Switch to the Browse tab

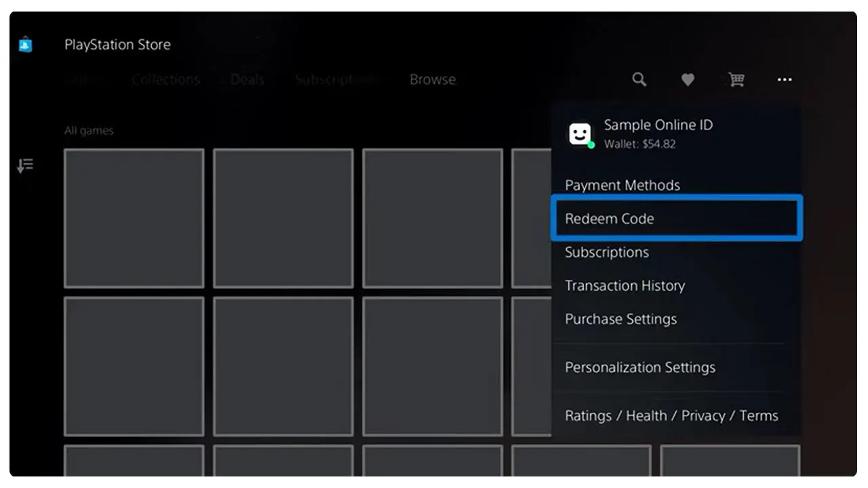pyautogui.click(x=433, y=79)
